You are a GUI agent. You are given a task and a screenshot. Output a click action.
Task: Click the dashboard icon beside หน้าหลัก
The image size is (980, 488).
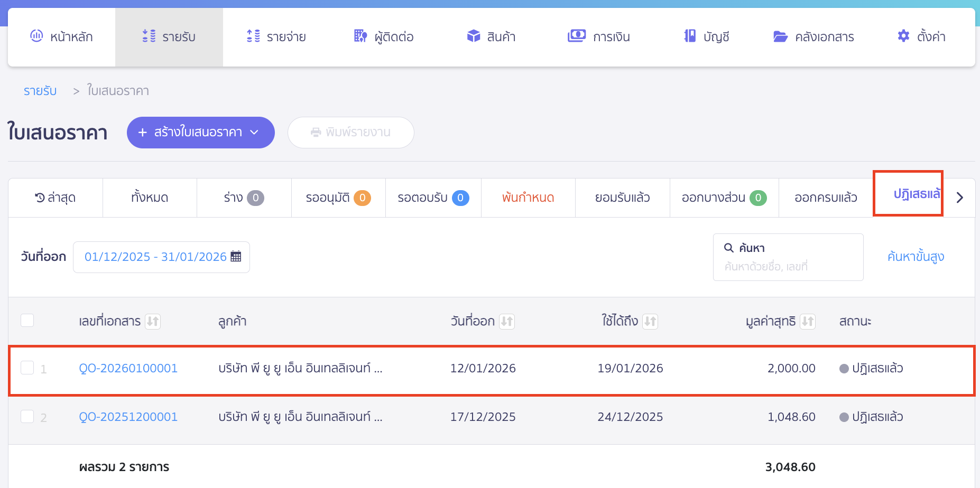[x=36, y=36]
